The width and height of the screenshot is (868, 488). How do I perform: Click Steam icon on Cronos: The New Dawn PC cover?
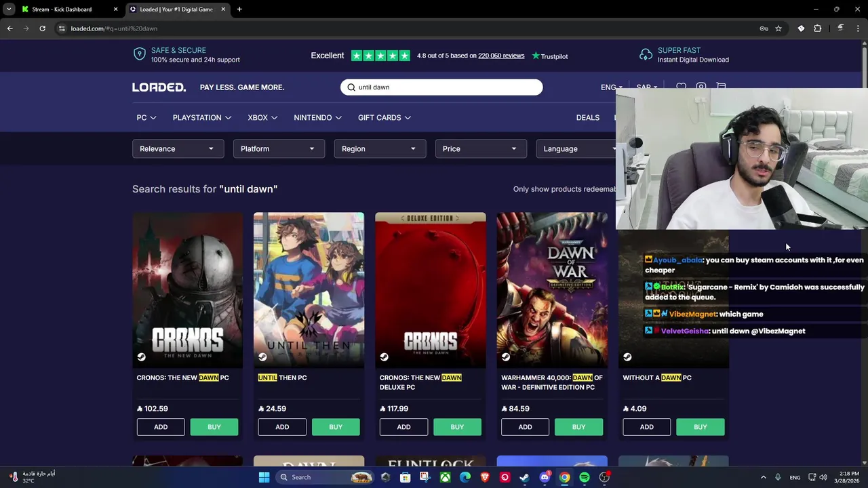tap(141, 357)
